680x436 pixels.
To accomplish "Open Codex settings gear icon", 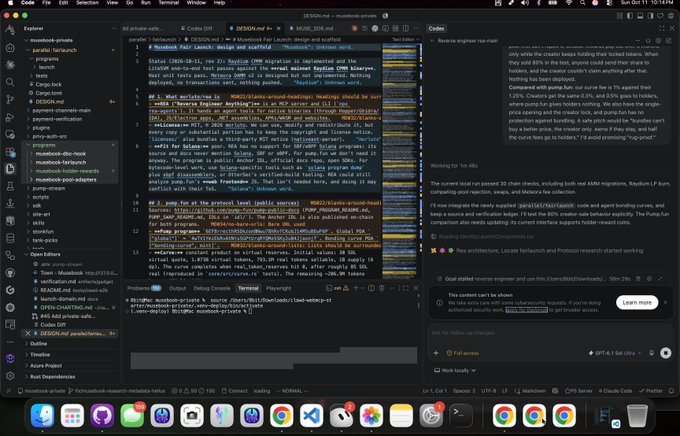I will click(658, 41).
